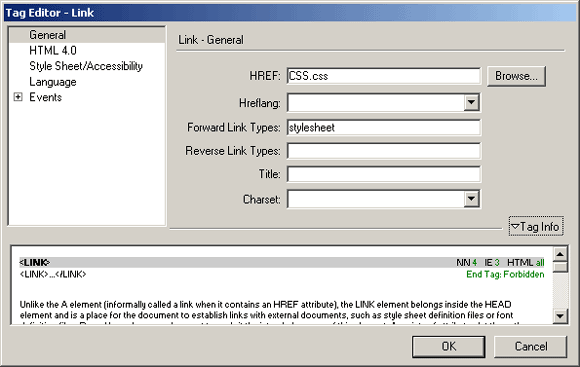This screenshot has height=367, width=580.
Task: Click the 'Link - General' heading
Action: pos(211,40)
